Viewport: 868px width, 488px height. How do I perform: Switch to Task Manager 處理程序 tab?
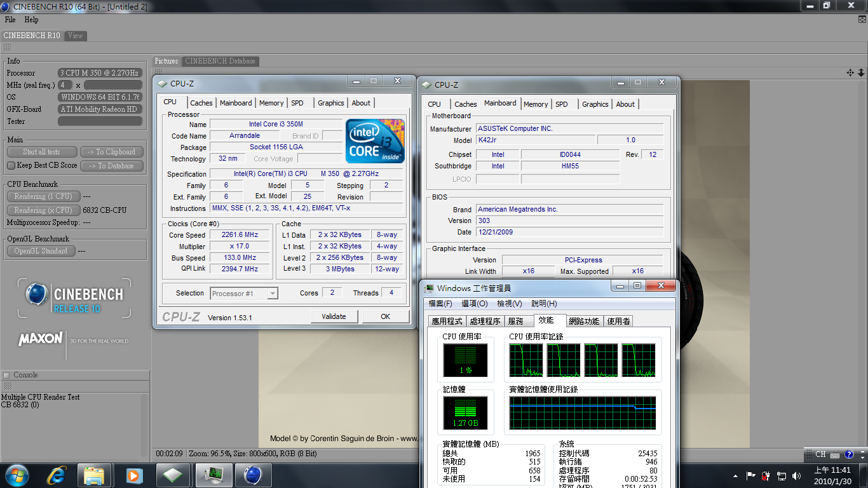(485, 322)
